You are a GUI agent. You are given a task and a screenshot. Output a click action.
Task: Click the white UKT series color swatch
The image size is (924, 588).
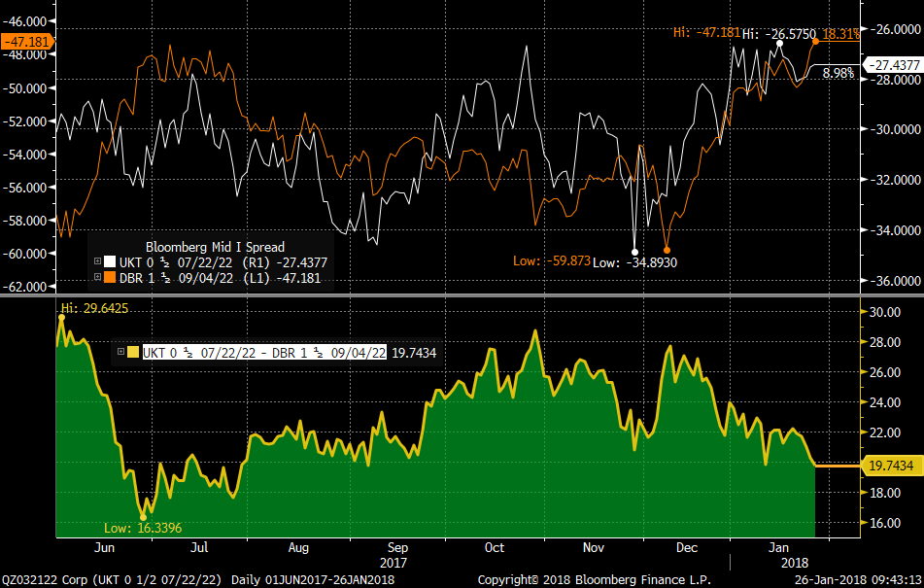(x=110, y=261)
